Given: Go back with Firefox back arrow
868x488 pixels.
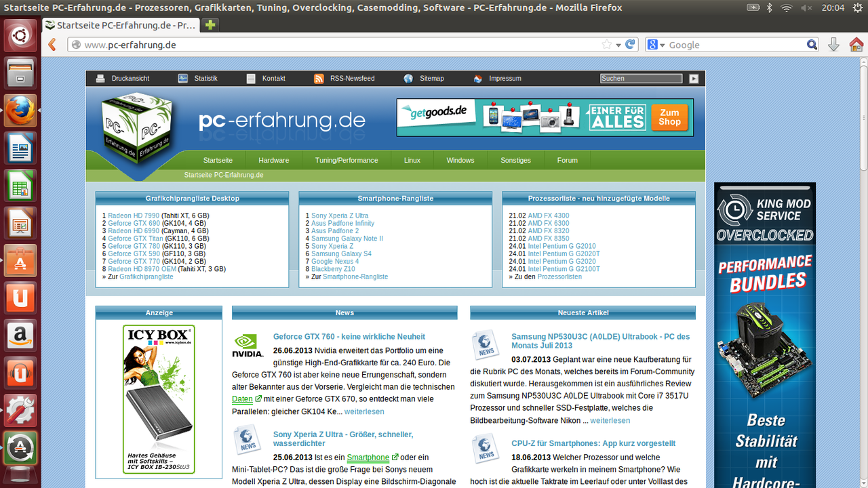Looking at the screenshot, I should (x=52, y=45).
